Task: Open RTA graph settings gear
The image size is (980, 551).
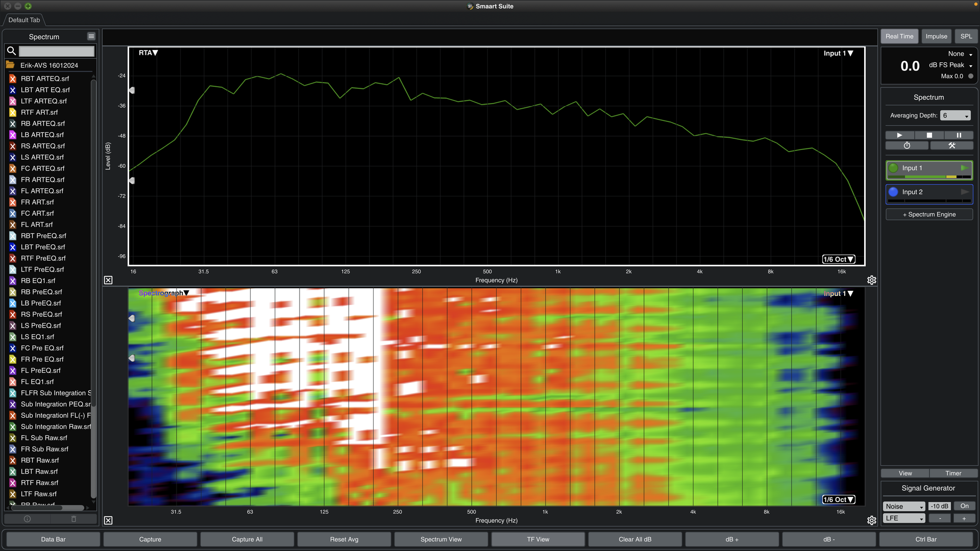Action: point(871,280)
